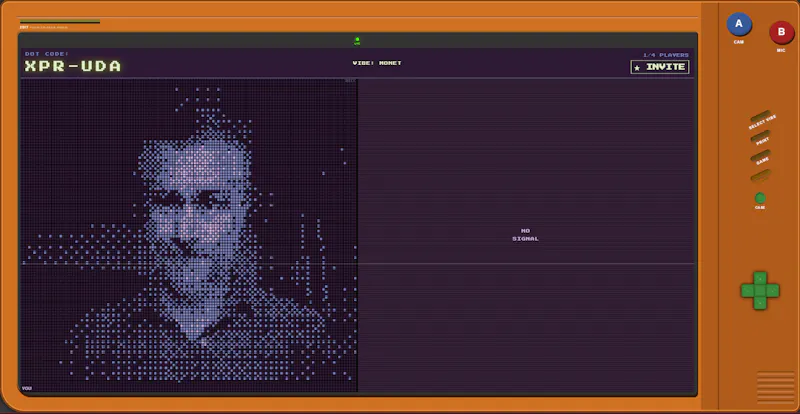Push the GAME pill button
800x414 pixels.
760,156
